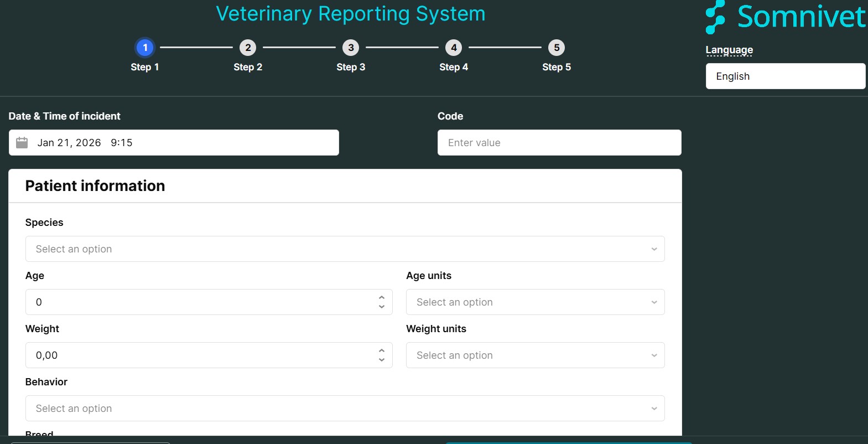Image resolution: width=868 pixels, height=444 pixels.
Task: Click the Code input field
Action: point(559,143)
